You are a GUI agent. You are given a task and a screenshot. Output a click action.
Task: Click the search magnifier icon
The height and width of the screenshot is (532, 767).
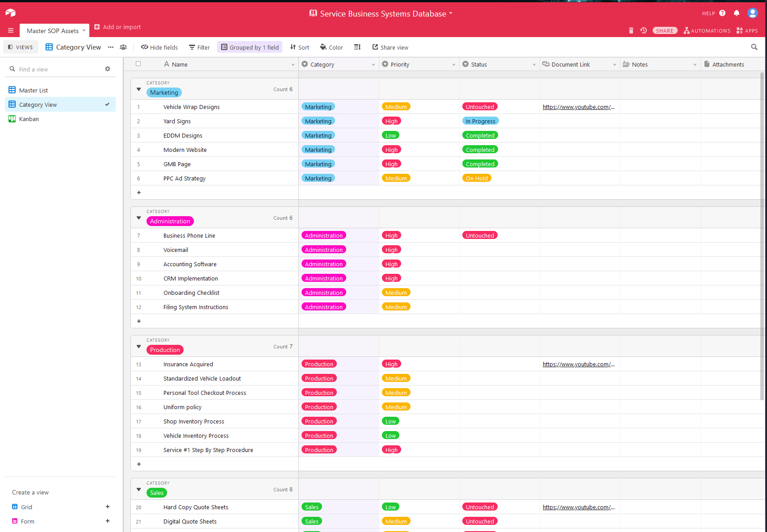pos(754,47)
